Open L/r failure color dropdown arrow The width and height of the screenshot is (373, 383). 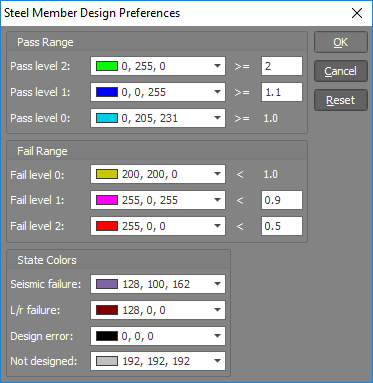(217, 310)
